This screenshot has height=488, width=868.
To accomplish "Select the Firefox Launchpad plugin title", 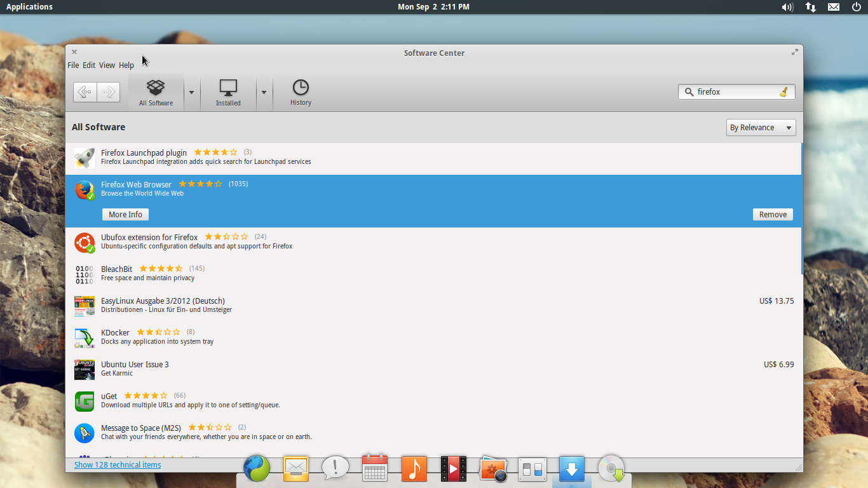I will (x=144, y=152).
